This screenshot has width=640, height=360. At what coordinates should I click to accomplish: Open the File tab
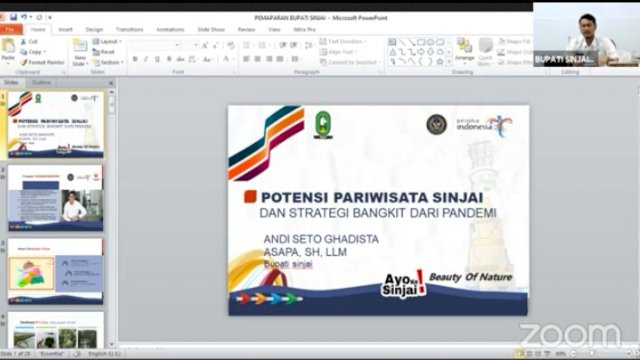click(11, 30)
